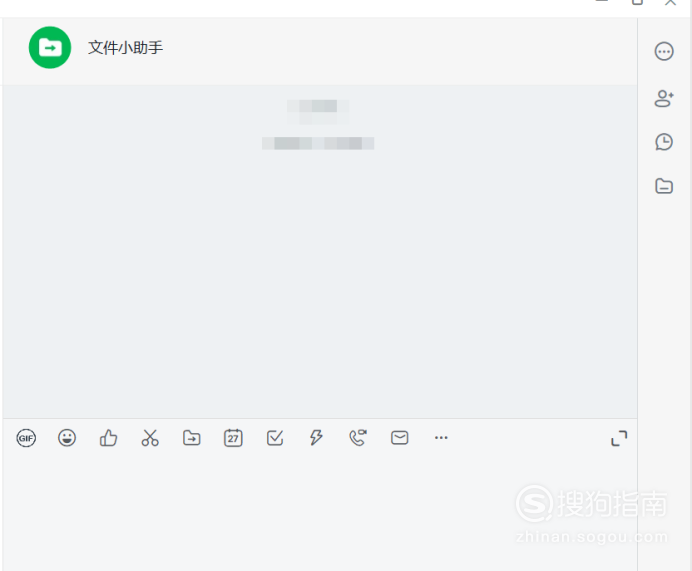This screenshot has height=571, width=692.
Task: Expand the message input box
Action: pos(619,438)
